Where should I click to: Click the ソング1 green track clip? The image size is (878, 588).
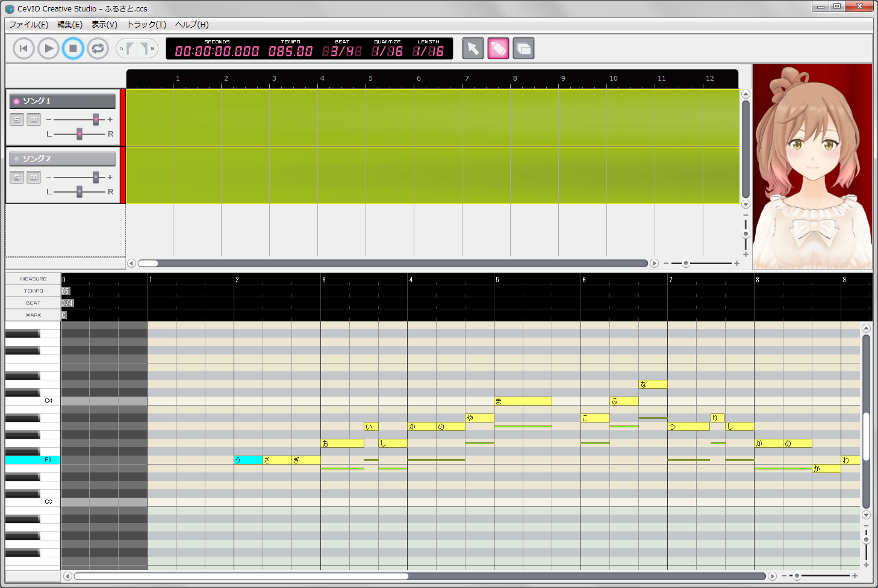pos(432,117)
